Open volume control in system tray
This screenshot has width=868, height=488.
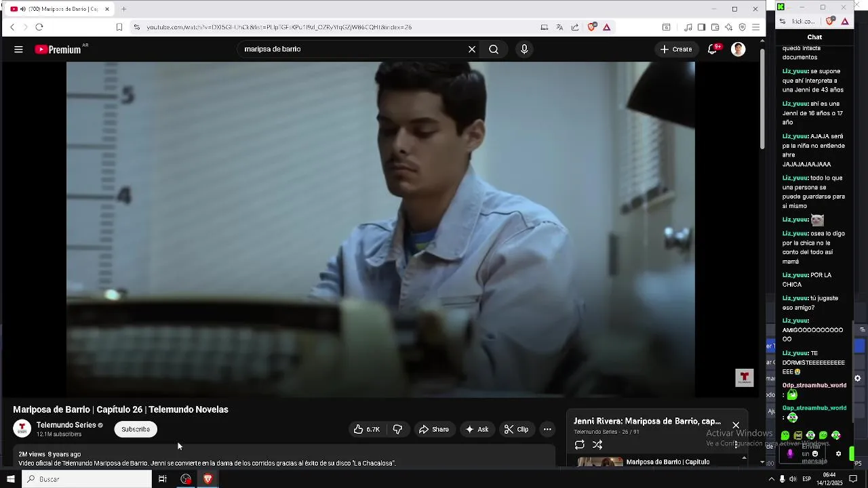pos(793,479)
